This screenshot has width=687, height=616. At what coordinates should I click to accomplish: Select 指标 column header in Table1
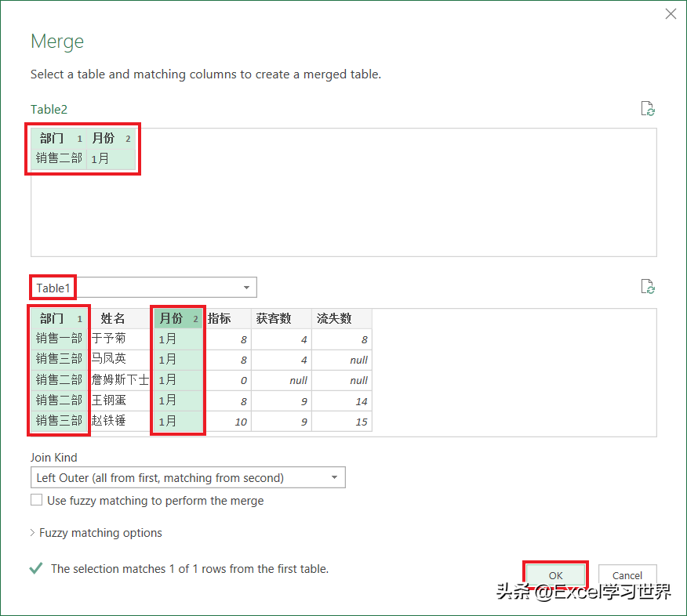click(227, 319)
